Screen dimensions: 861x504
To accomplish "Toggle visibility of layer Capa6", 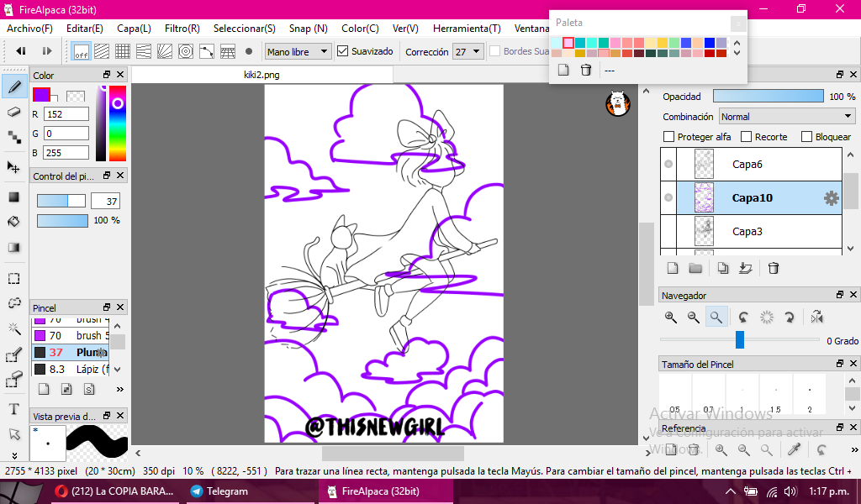I will [x=668, y=164].
